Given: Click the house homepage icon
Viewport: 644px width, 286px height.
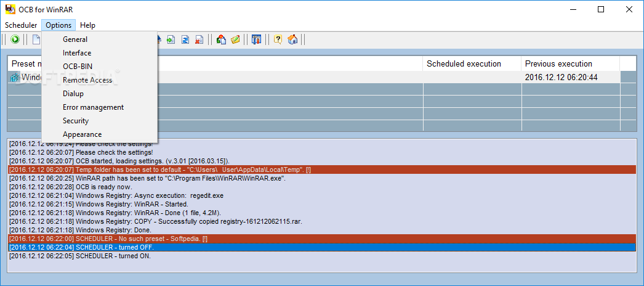Looking at the screenshot, I should click(x=292, y=39).
